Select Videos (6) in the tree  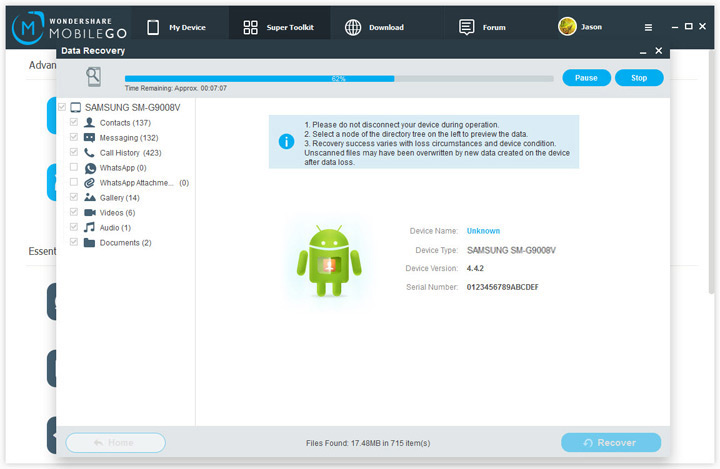118,213
